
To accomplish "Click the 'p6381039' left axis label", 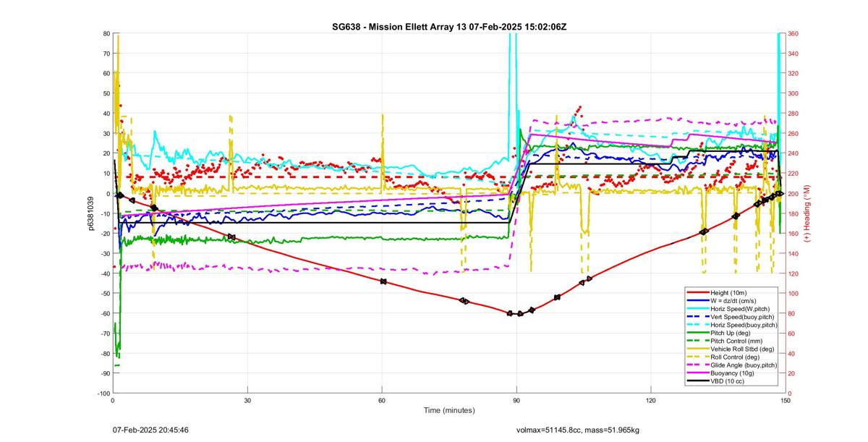I will (92, 213).
